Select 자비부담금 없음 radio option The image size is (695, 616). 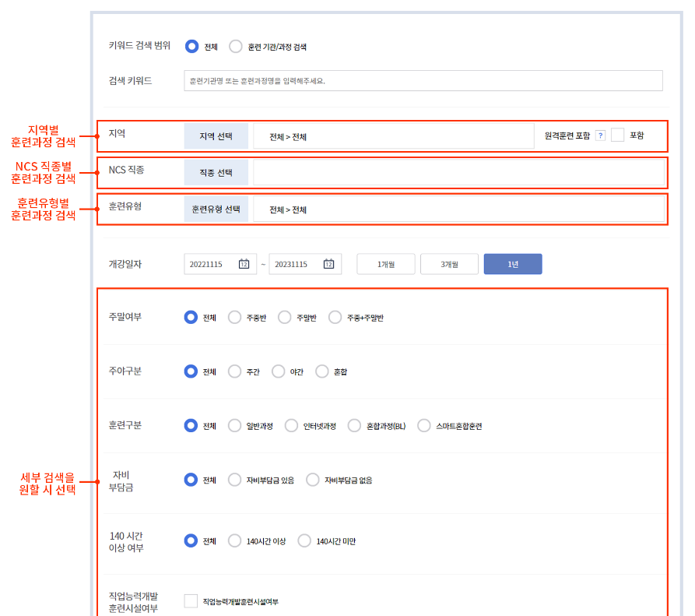(313, 480)
